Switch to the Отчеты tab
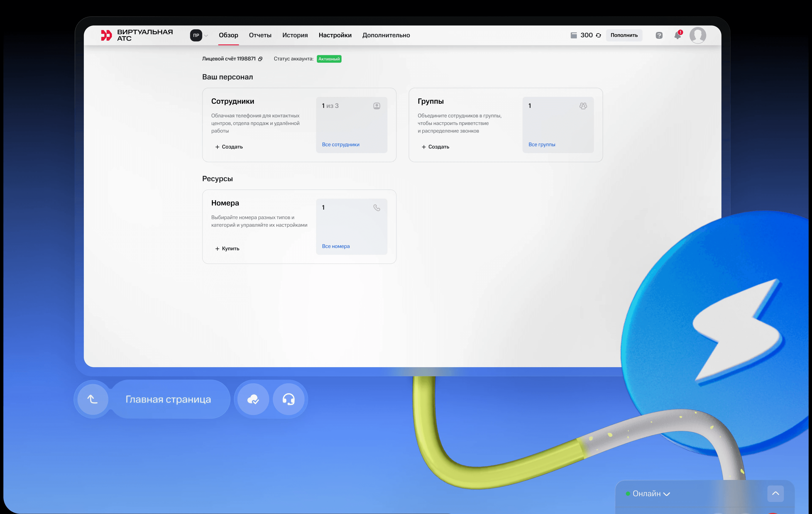The height and width of the screenshot is (514, 812). [260, 35]
